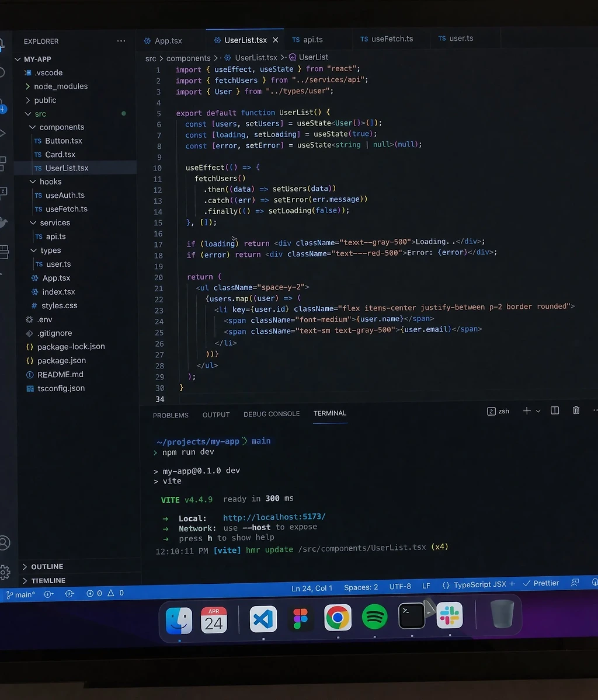Open Manage gear icon in activity bar
This screenshot has height=700, width=598.
pyautogui.click(x=5, y=572)
